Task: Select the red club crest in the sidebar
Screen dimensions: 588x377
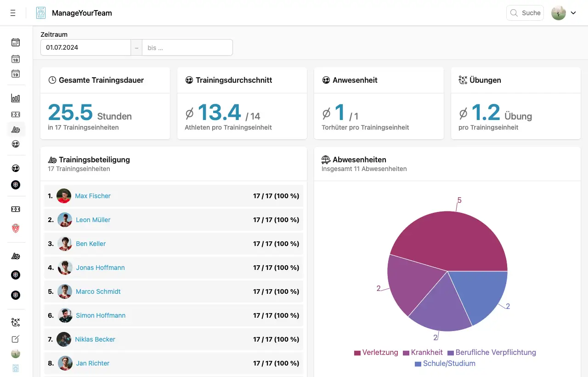Action: (x=15, y=228)
